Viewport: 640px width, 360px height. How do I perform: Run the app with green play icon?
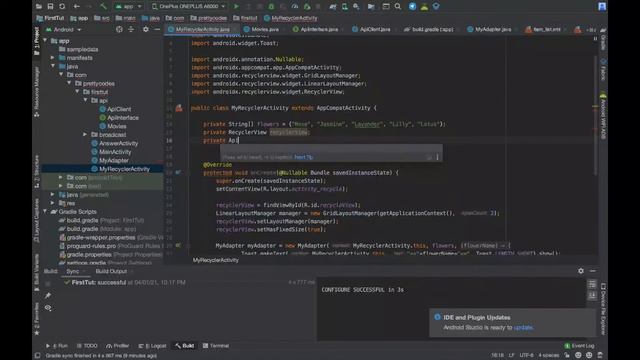pos(236,6)
